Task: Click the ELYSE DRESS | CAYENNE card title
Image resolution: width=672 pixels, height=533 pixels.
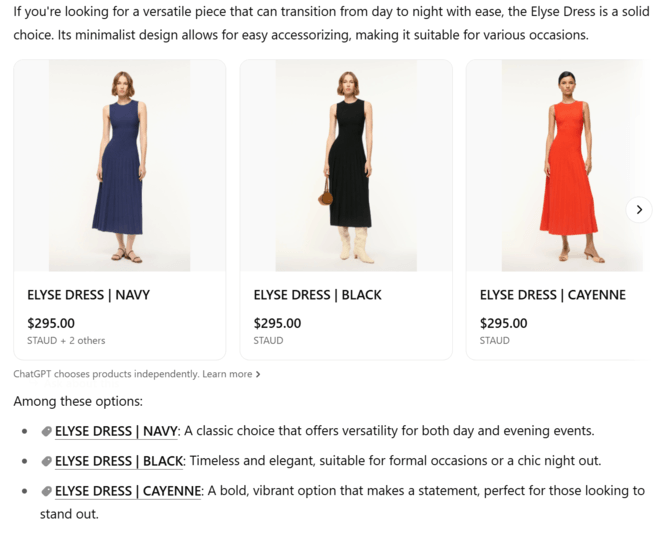Action: click(x=552, y=295)
